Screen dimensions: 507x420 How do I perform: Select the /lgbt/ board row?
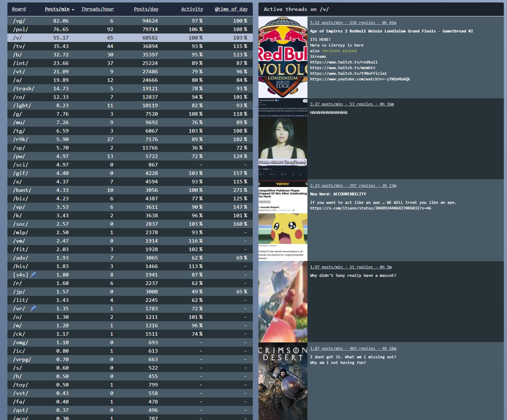click(x=130, y=105)
